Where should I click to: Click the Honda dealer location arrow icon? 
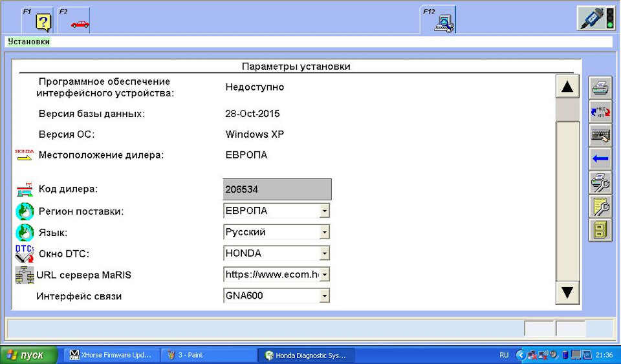tap(24, 155)
